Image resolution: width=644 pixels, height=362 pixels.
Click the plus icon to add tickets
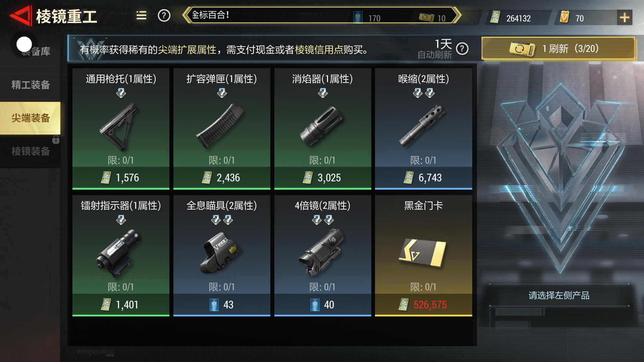[x=625, y=17]
